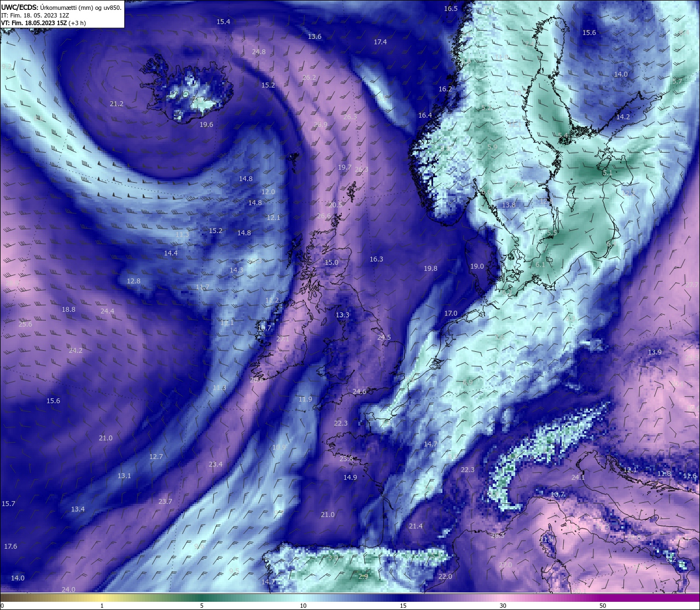The height and width of the screenshot is (610, 700).
Task: Click the 24.6 value label
Action: click(x=359, y=392)
